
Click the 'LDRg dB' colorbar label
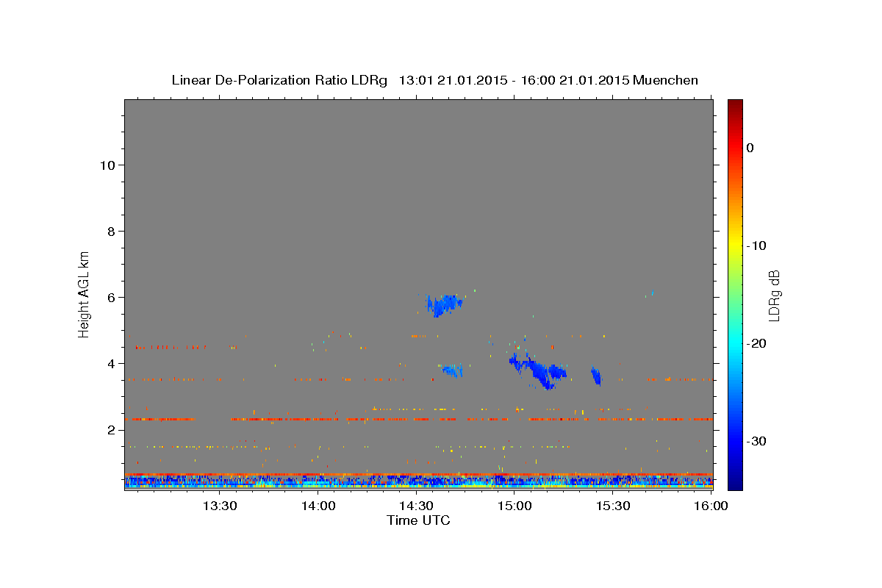point(774,295)
